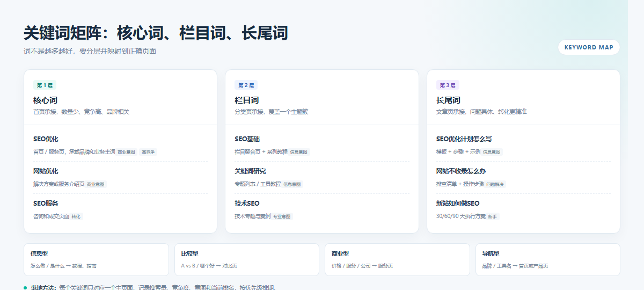Screen dimensions: 644x290
Task: Click 商业意图 tag in 网站优化 row
Action: click(96, 184)
